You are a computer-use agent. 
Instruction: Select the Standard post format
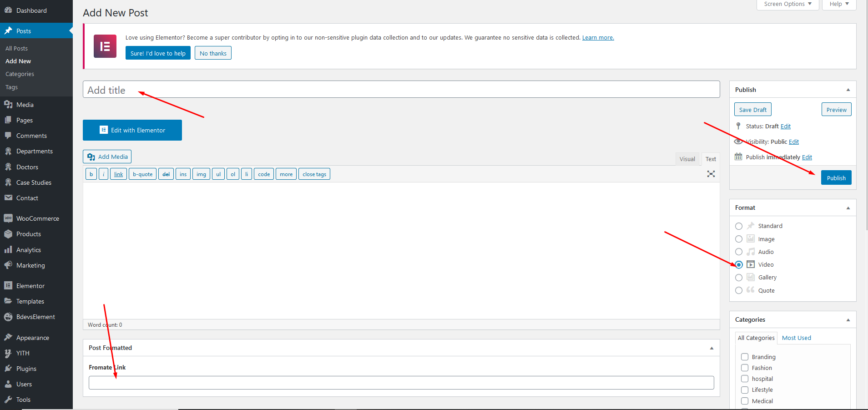click(x=739, y=226)
